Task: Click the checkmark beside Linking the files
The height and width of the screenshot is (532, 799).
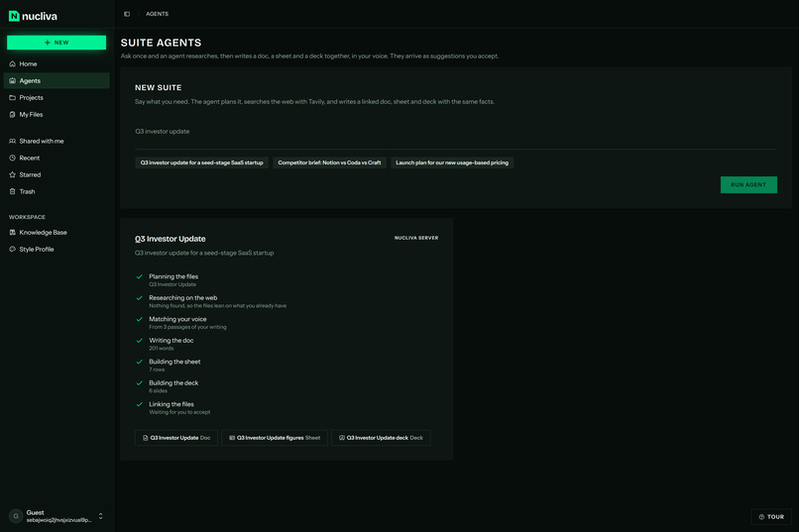Action: tap(139, 404)
